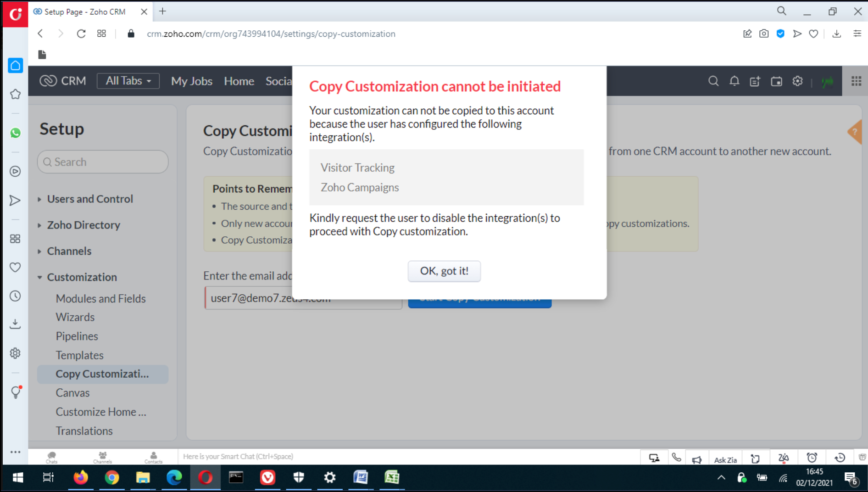This screenshot has height=492, width=868.
Task: Show hidden system tray icons
Action: (x=721, y=478)
